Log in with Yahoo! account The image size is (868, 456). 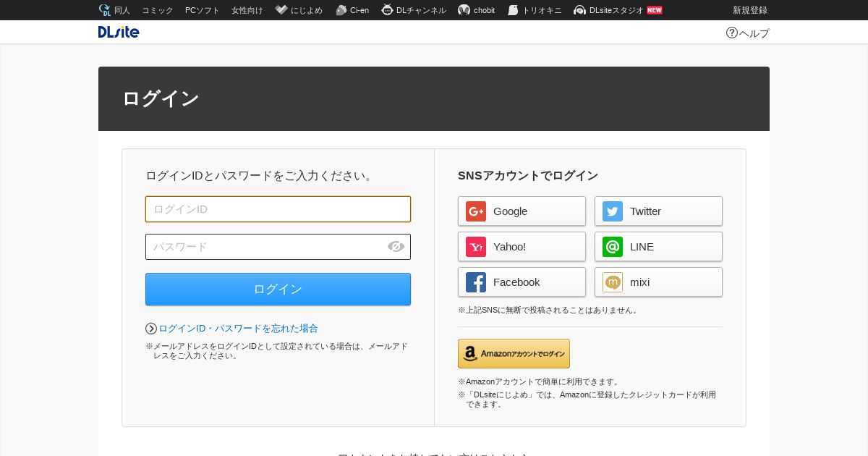(522, 247)
